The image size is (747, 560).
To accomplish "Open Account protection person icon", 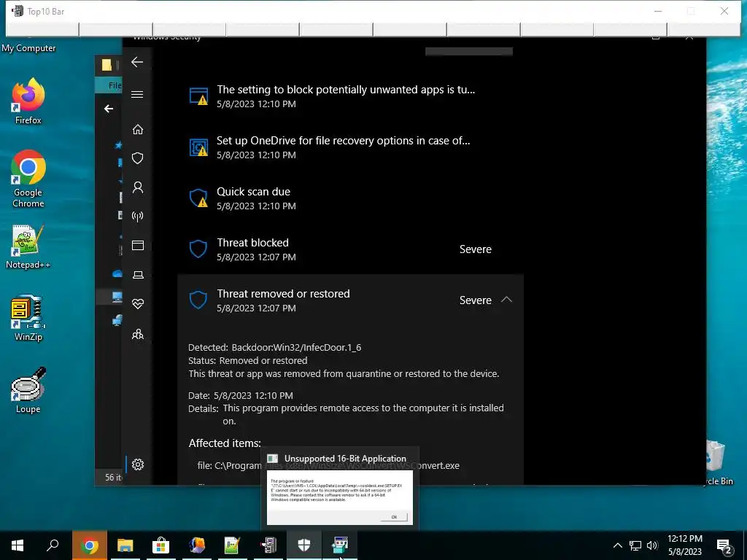I will pos(138,187).
